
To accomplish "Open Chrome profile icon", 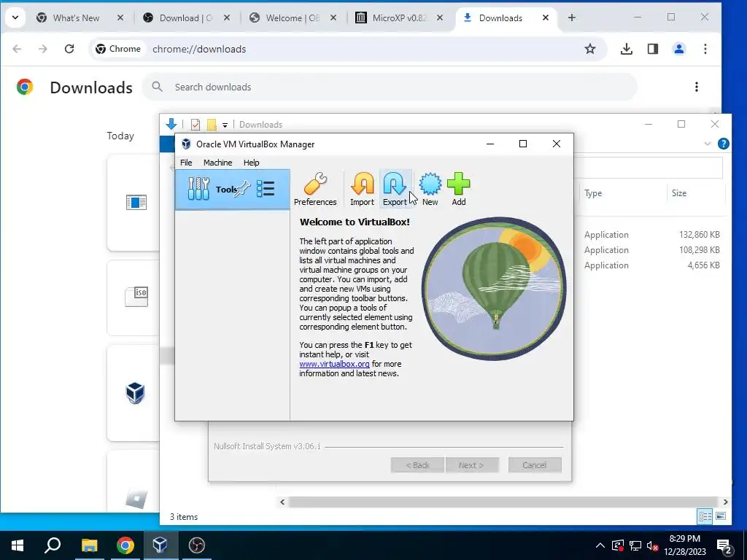I will [x=679, y=49].
